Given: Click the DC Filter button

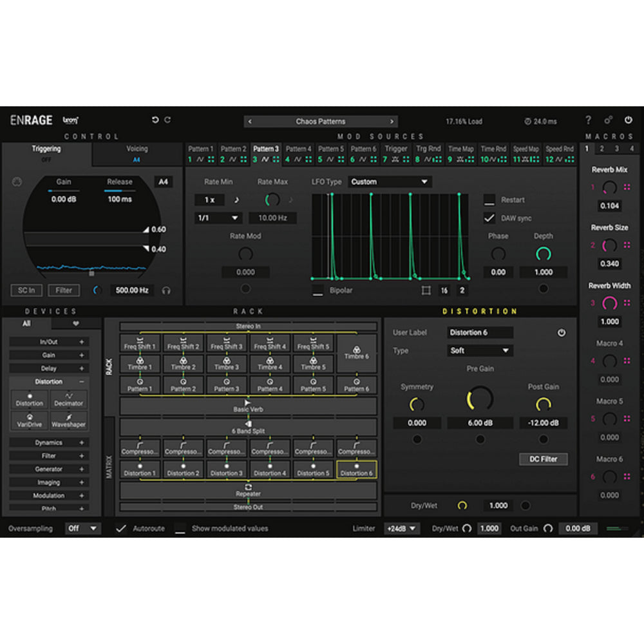Looking at the screenshot, I should point(544,459).
